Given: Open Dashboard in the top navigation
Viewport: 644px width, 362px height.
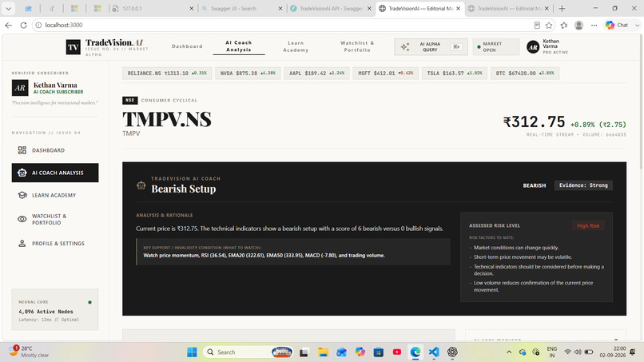Looking at the screenshot, I should coord(187,46).
